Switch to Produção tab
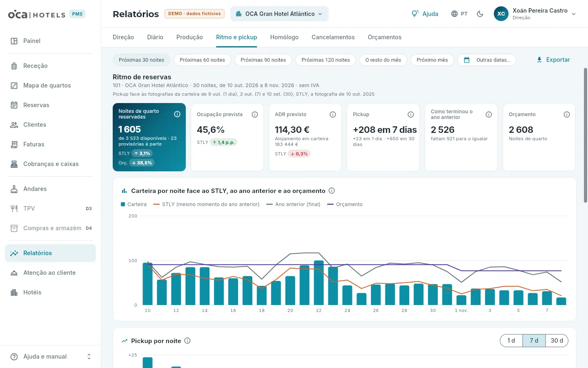Viewport: 588px width, 368px height. coord(189,37)
